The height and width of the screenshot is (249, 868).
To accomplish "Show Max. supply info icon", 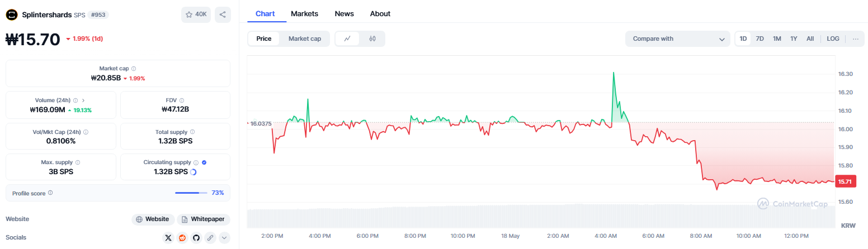I will pyautogui.click(x=78, y=162).
